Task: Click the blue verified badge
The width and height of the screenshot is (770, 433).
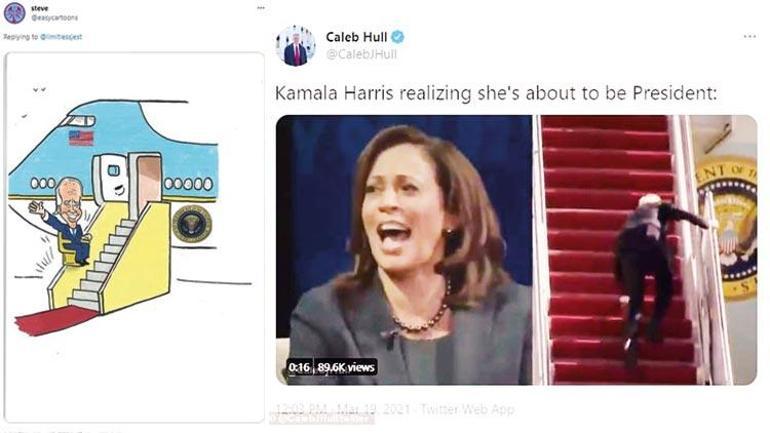Action: point(398,37)
